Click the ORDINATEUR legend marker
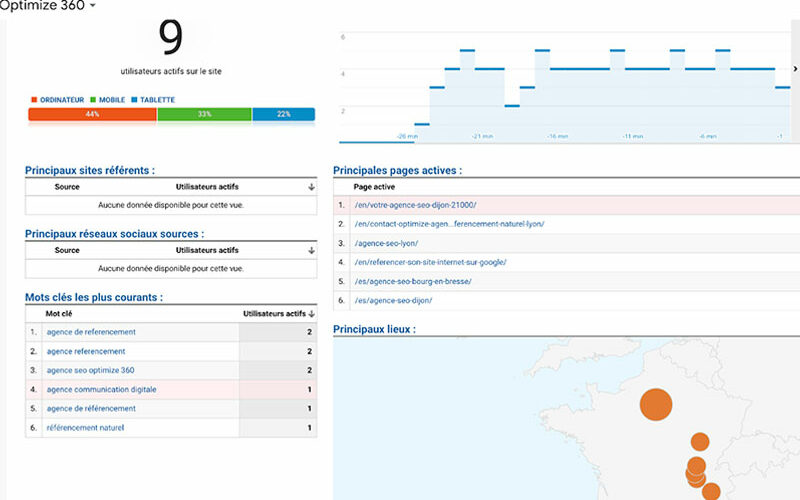 [34, 100]
